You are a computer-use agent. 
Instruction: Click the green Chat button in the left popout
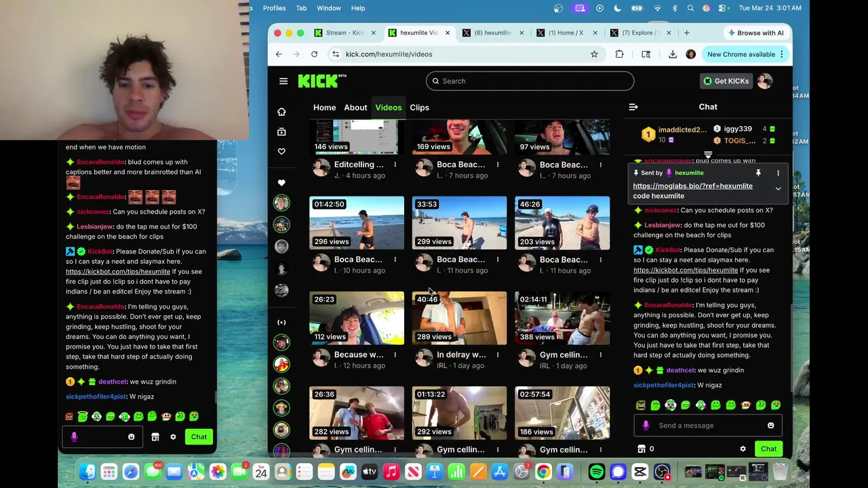tap(199, 437)
